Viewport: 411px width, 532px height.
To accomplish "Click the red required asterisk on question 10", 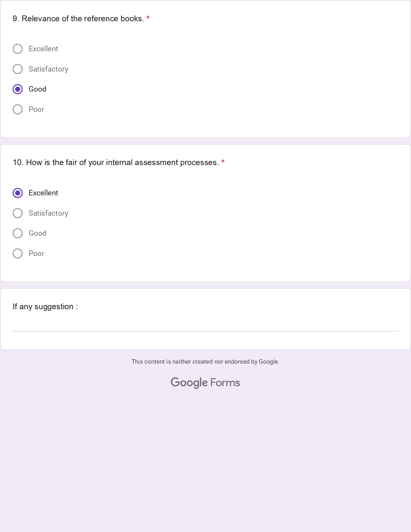I will (x=223, y=162).
